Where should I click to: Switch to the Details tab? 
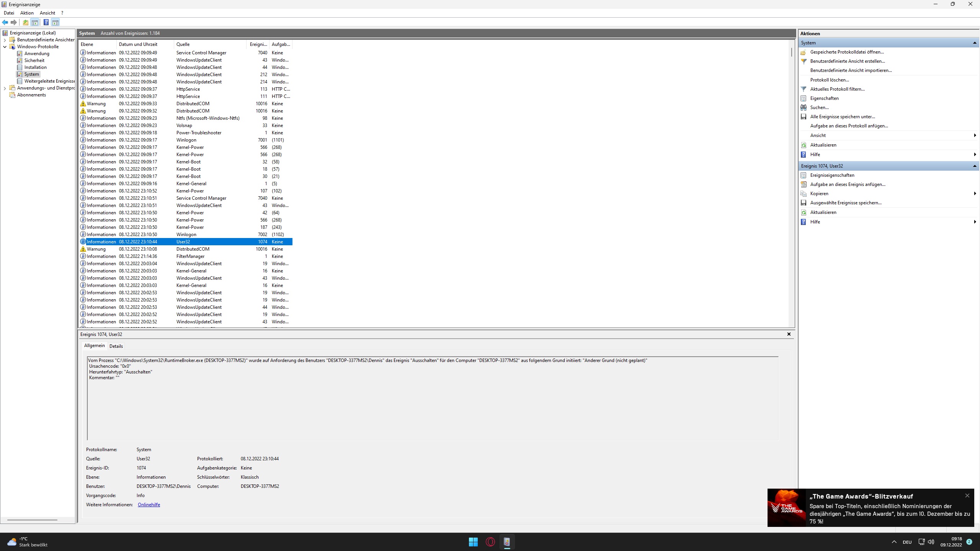[x=116, y=346]
